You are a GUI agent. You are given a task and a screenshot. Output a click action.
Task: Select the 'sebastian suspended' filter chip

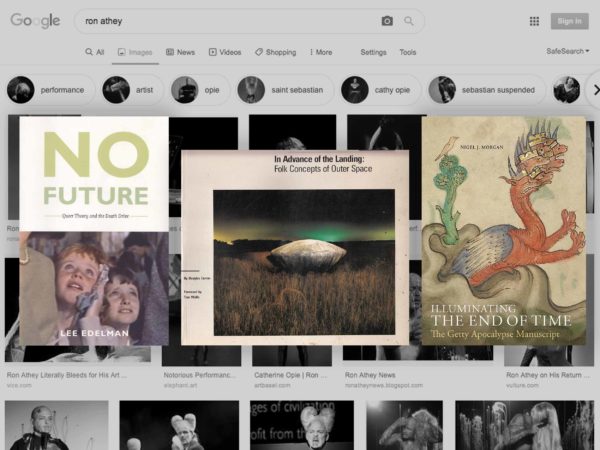coord(486,90)
